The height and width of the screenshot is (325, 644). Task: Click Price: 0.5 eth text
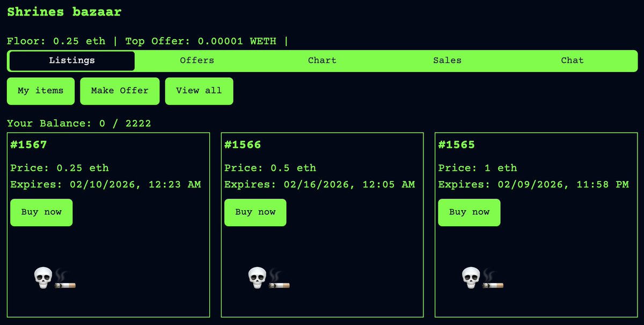pyautogui.click(x=270, y=168)
